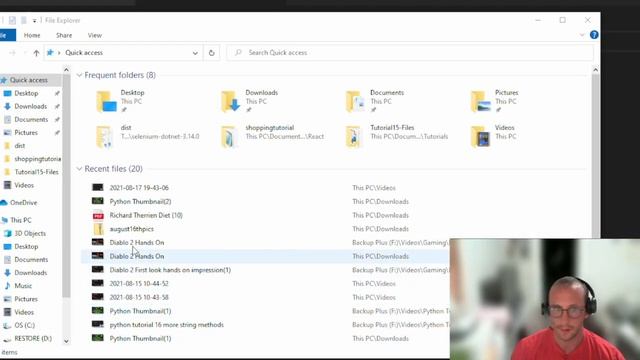Open the dist folder icon in Frequent folders

pos(105,137)
